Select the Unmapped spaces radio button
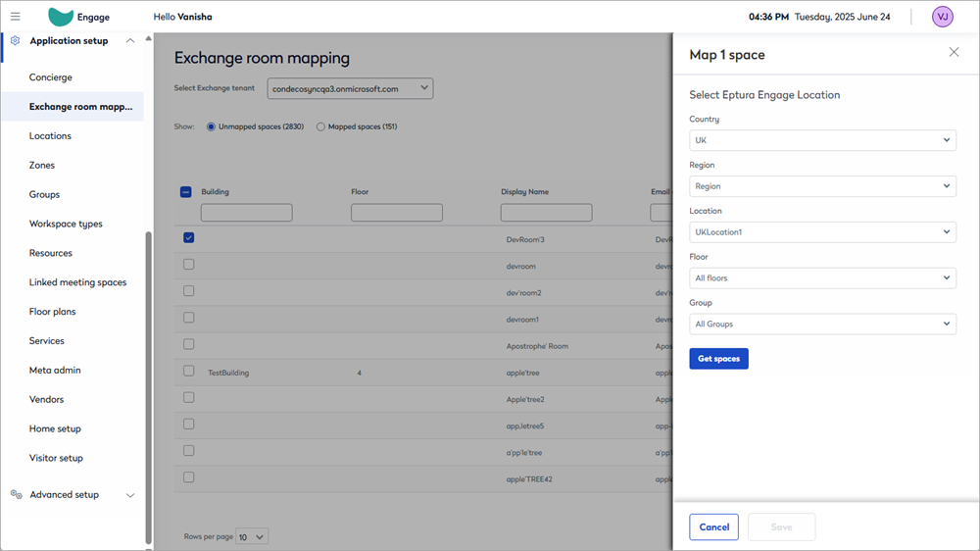980x551 pixels. (x=211, y=126)
